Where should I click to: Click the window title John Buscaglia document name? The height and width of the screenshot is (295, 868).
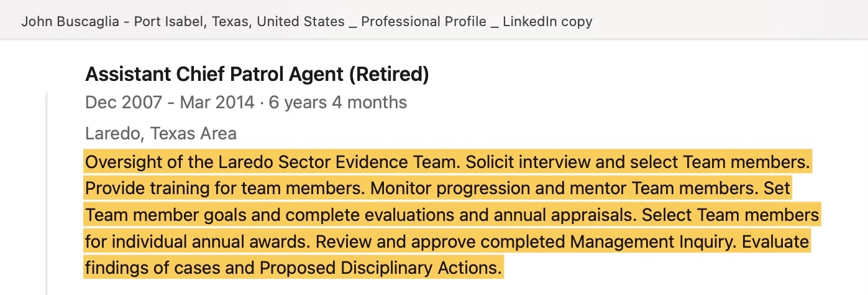coord(306,21)
